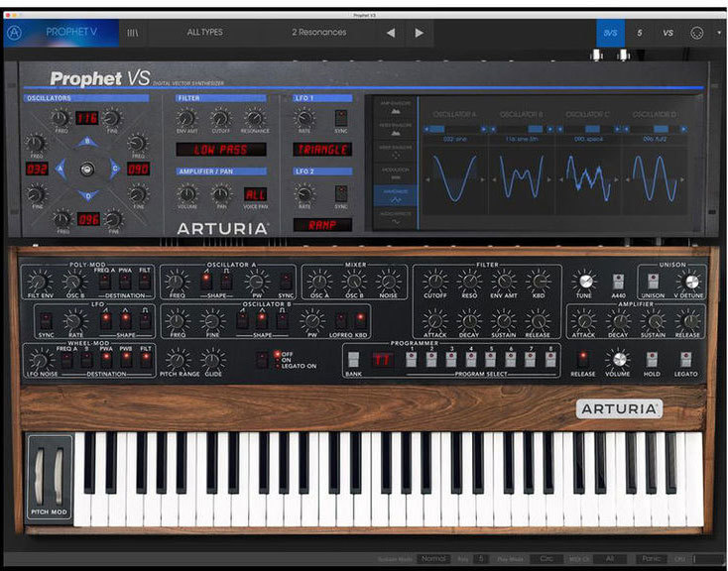
Task: Go to the next preset arrow
Action: tap(420, 33)
